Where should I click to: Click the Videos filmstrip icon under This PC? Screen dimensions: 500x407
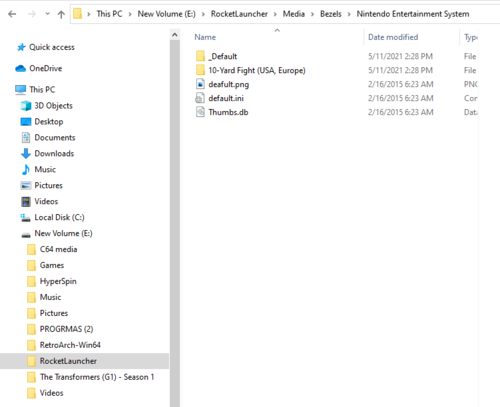click(x=26, y=202)
